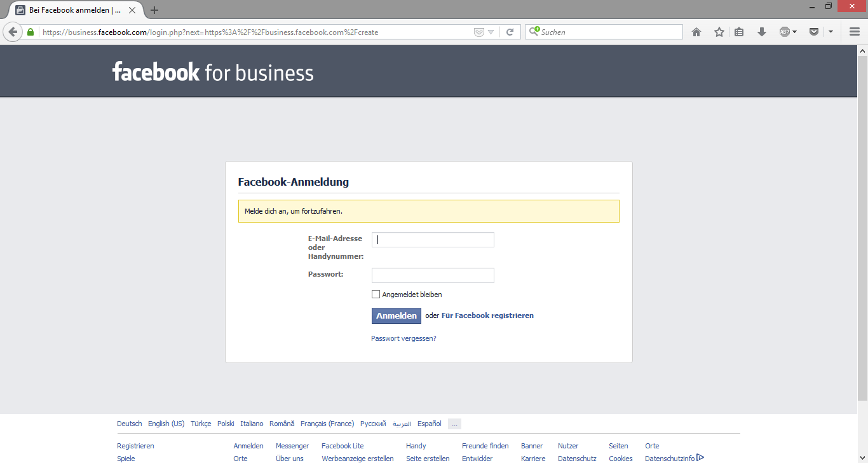Image resolution: width=868 pixels, height=463 pixels.
Task: Open the Datenschutz footer link
Action: pos(577,458)
